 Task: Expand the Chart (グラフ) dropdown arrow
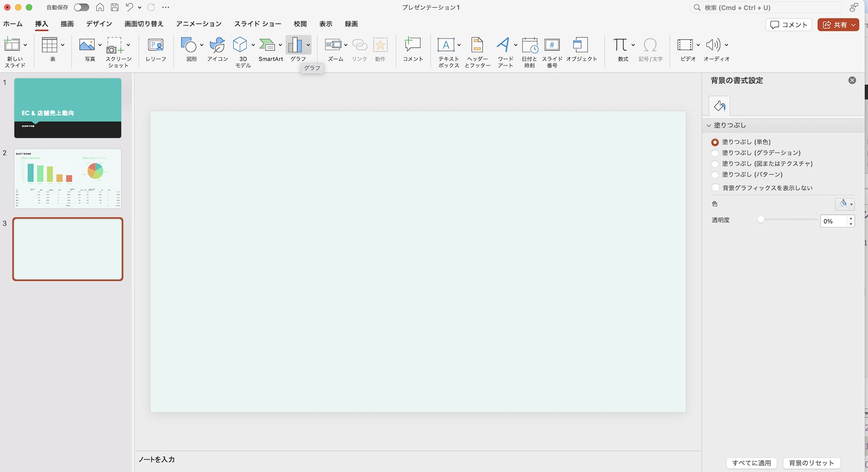pyautogui.click(x=308, y=45)
